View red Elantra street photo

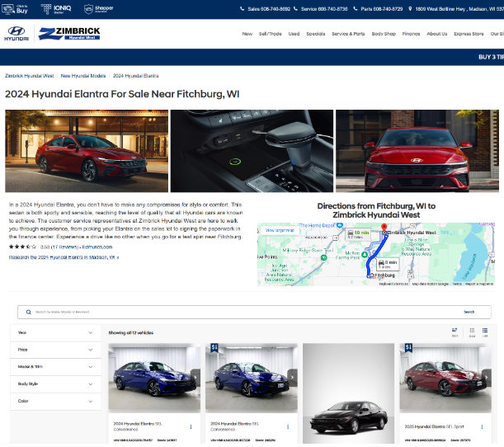coord(87,151)
